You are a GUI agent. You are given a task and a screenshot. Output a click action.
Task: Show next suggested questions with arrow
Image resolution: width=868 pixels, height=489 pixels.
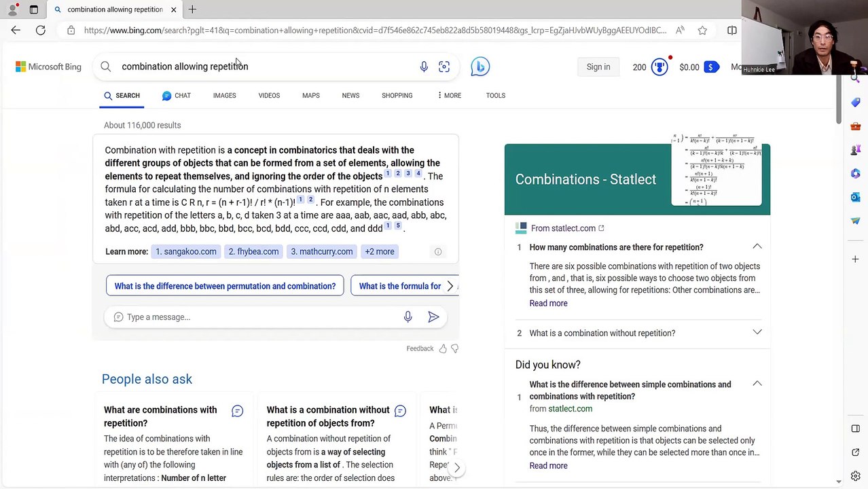tap(450, 286)
